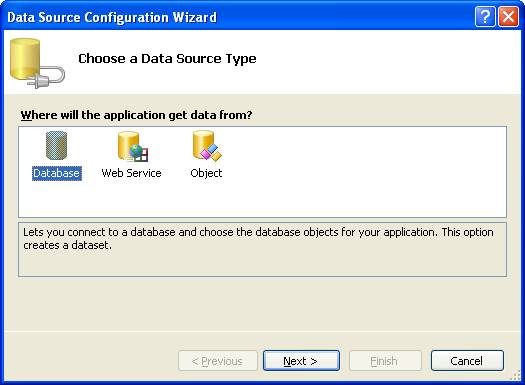Pick the Object data source icon
This screenshot has height=385, width=525.
click(x=207, y=146)
